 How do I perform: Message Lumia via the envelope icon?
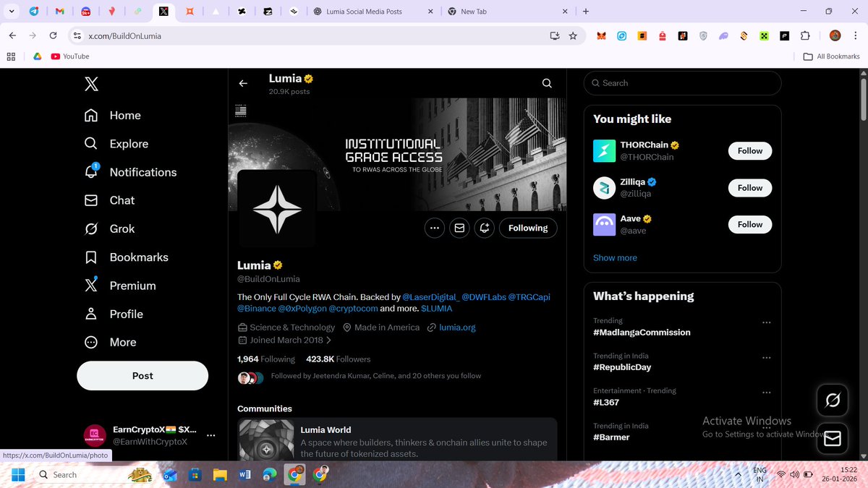point(459,228)
